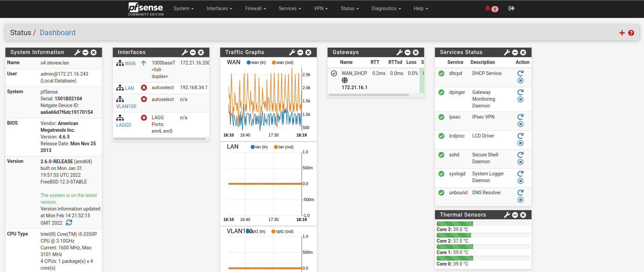The image size is (644, 272).
Task: Open Thermal Sensors widget wrench settings
Action: pyautogui.click(x=507, y=215)
